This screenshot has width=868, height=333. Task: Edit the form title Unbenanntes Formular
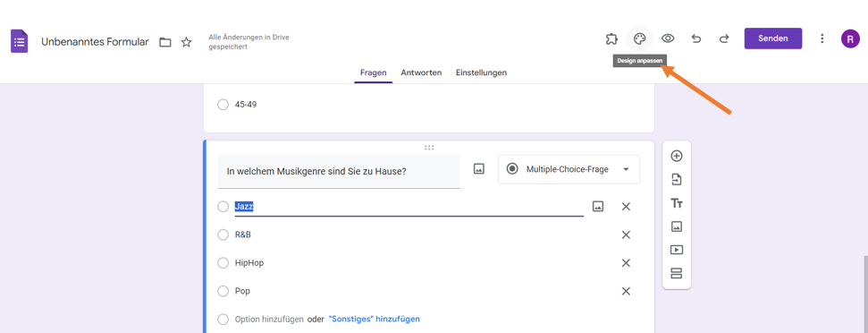95,42
